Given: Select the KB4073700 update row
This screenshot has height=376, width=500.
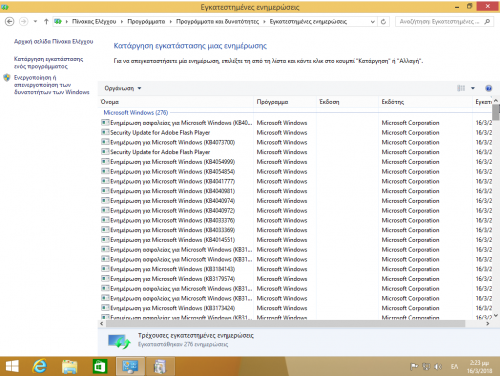Looking at the screenshot, I should pos(296,142).
